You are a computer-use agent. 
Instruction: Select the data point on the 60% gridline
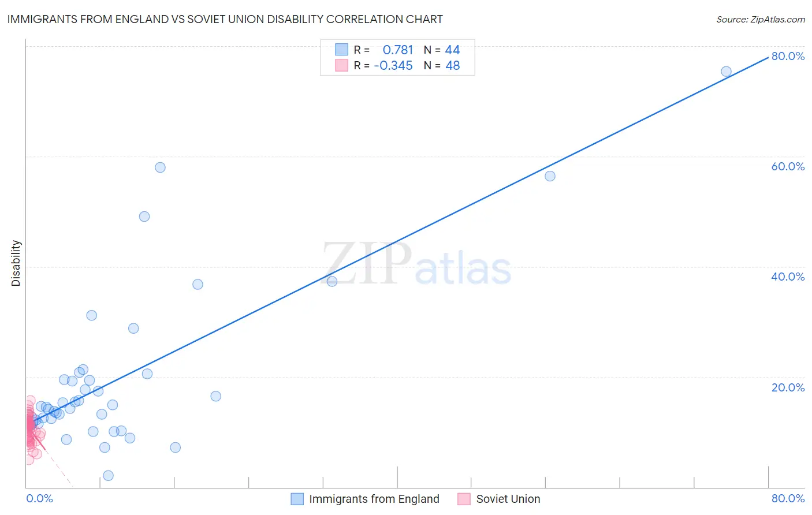click(x=550, y=176)
